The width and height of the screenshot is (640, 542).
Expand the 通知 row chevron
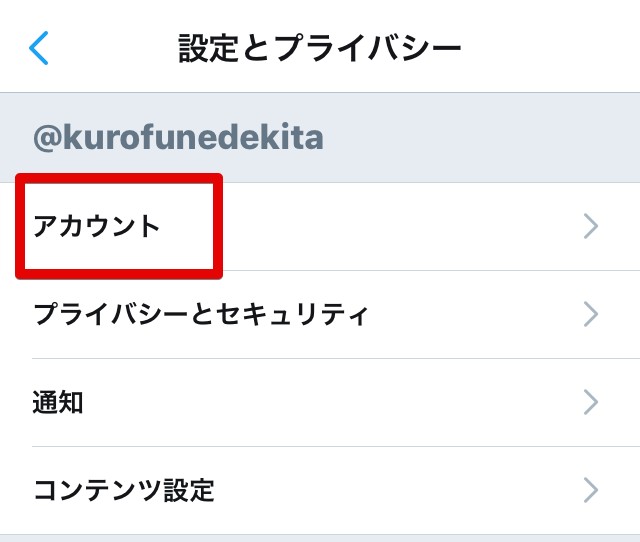point(591,403)
